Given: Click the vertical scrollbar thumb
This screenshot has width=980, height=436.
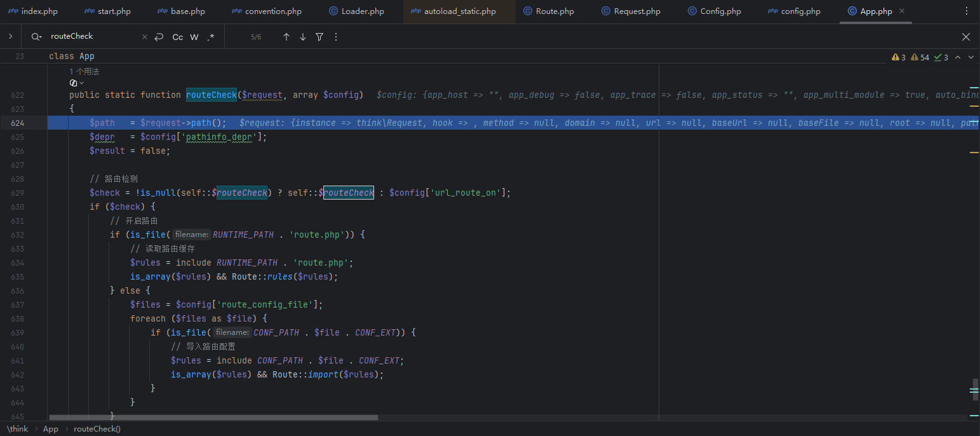Looking at the screenshot, I should click(976, 389).
